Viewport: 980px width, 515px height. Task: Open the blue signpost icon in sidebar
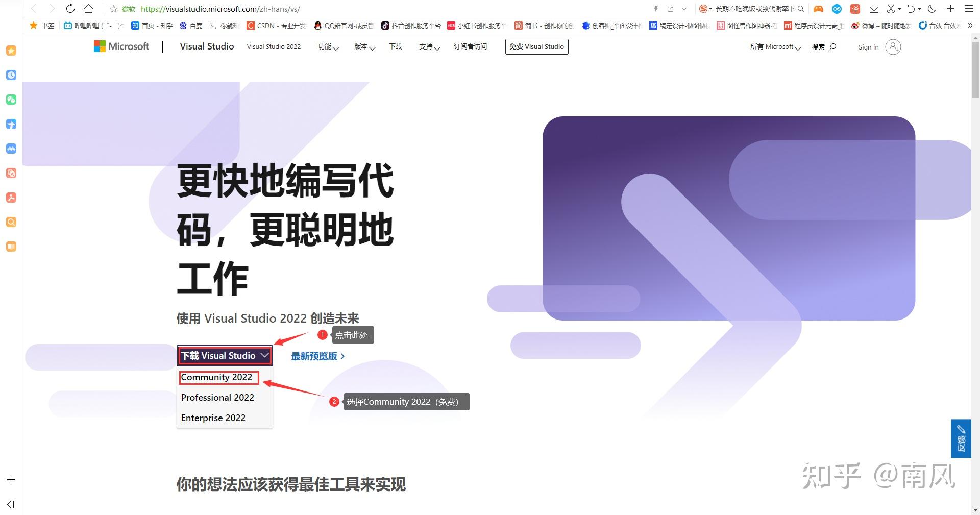[11, 124]
